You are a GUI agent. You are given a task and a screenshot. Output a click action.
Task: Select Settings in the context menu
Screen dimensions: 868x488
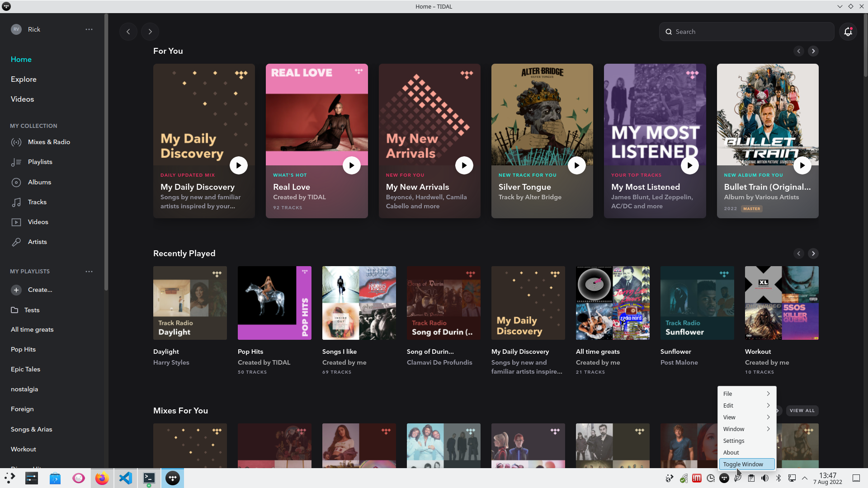tap(733, 441)
